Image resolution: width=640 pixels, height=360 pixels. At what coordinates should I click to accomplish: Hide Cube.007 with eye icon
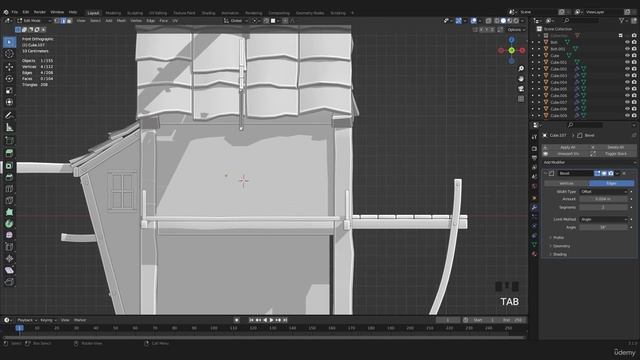click(x=627, y=102)
